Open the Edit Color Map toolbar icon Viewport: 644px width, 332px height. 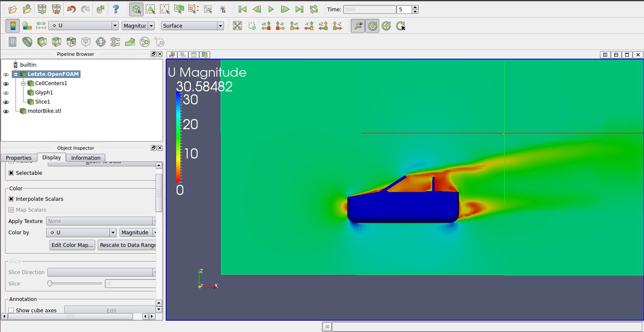click(x=27, y=26)
